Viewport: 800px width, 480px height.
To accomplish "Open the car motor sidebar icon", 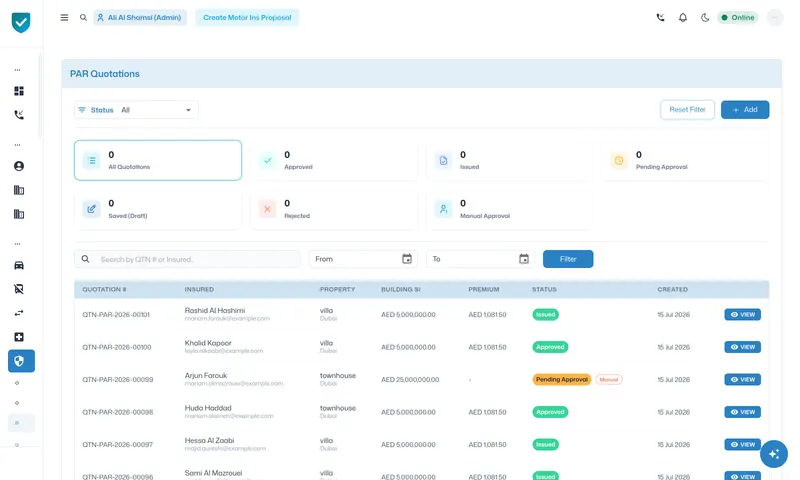I will [19, 265].
